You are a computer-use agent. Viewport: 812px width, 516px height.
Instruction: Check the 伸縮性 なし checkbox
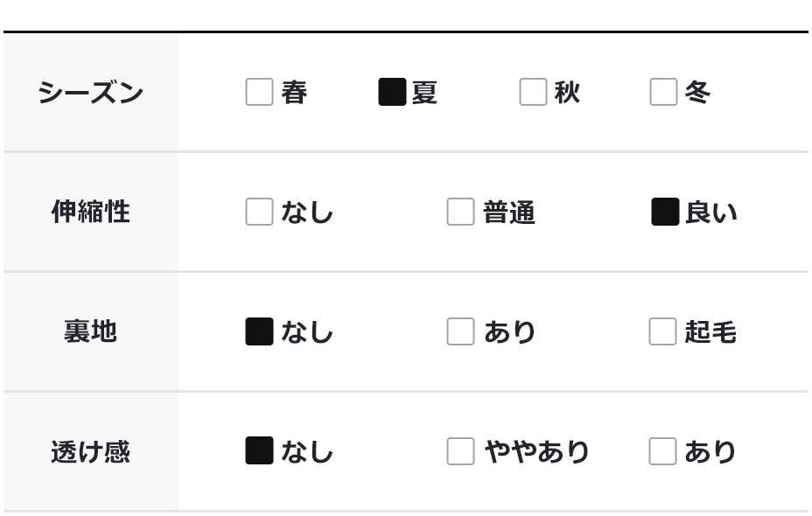point(259,212)
